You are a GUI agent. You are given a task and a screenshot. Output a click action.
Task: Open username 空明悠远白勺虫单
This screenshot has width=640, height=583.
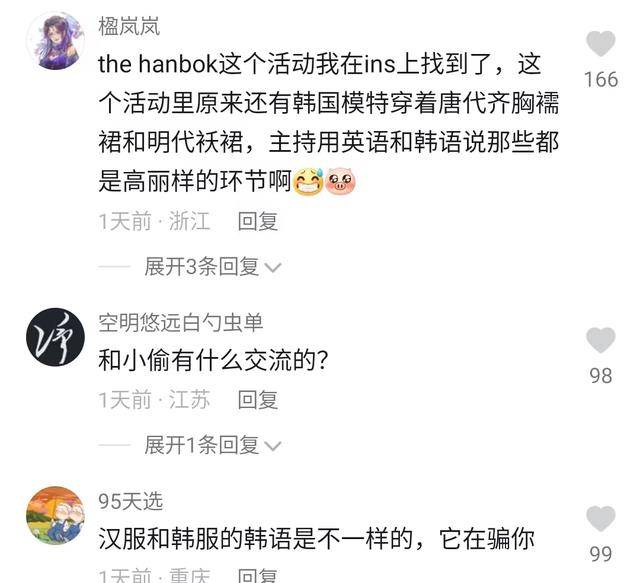tap(180, 323)
